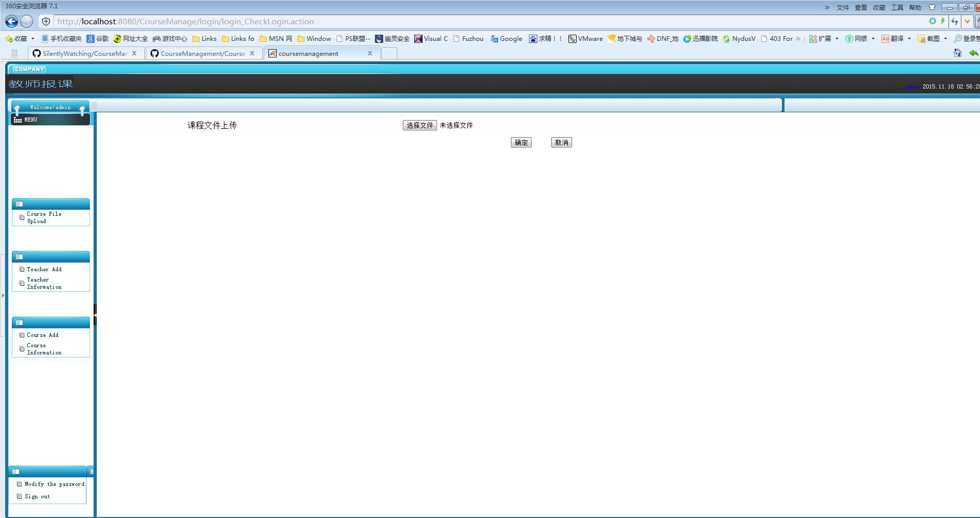The width and height of the screenshot is (980, 518).
Task: Click the browser forward arrow button
Action: coord(27,21)
